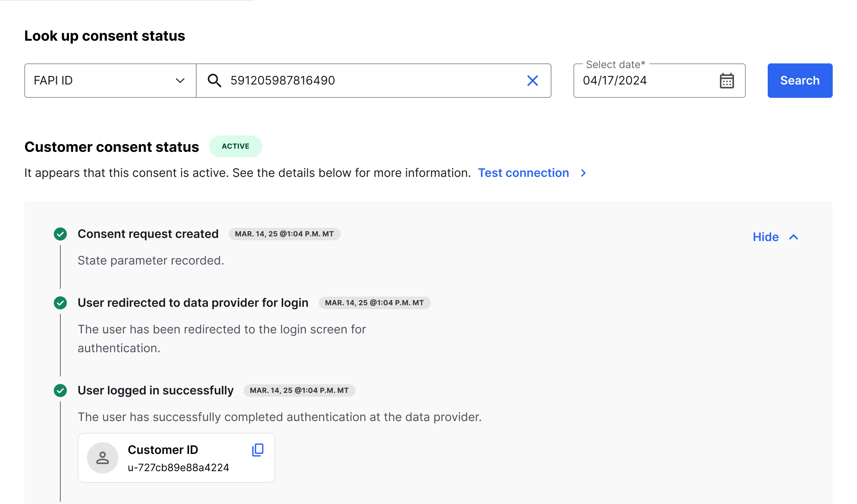Image resolution: width=857 pixels, height=504 pixels.
Task: Click the arrow next to Test connection
Action: point(584,173)
